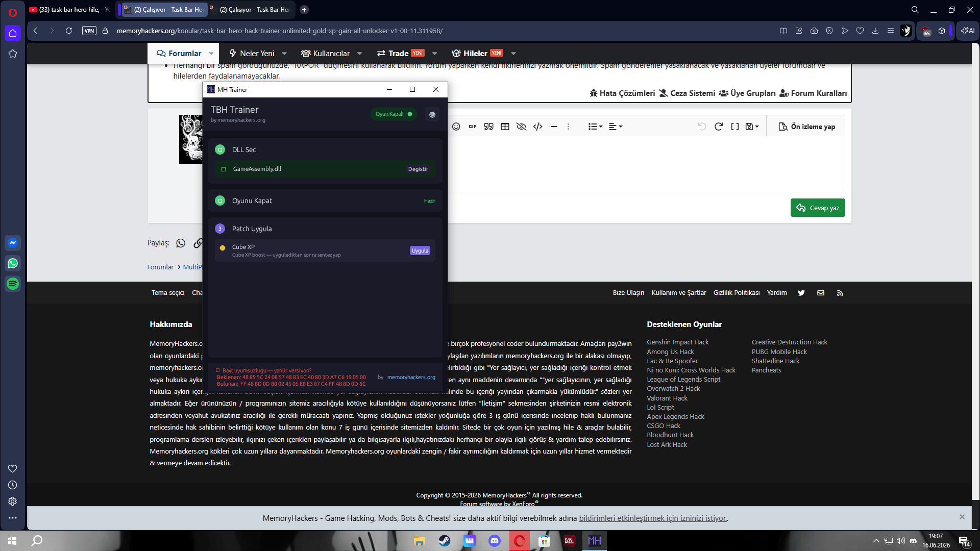Screen dimensions: 980x551
Task: Open memoryhackers.org link in trainer footer
Action: 411,378
